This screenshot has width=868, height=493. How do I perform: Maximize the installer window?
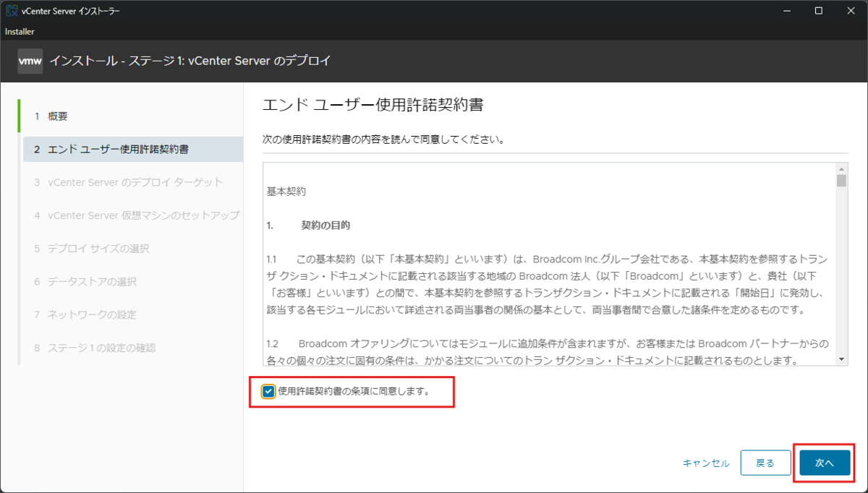(818, 11)
